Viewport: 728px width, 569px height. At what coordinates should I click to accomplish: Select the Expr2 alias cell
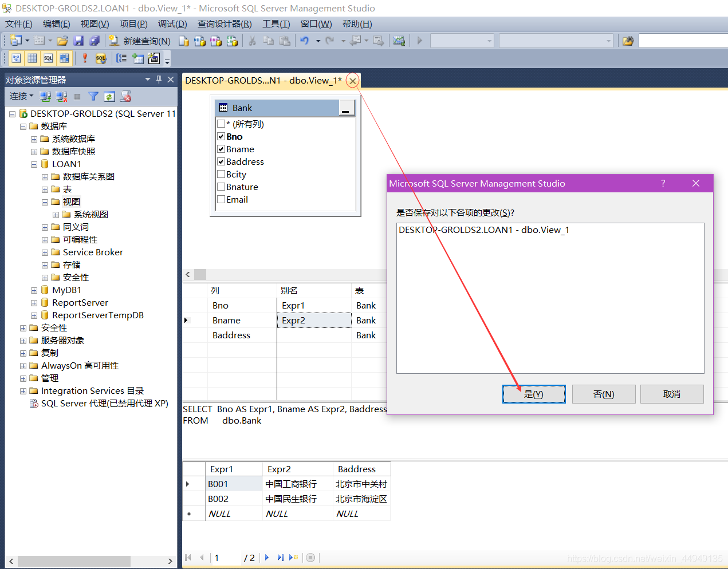coord(314,321)
